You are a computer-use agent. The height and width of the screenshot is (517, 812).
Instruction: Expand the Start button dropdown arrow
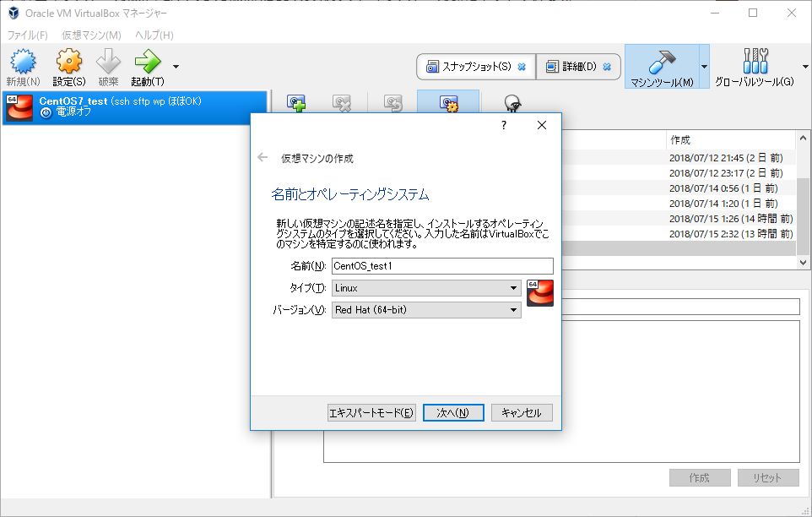[x=176, y=67]
